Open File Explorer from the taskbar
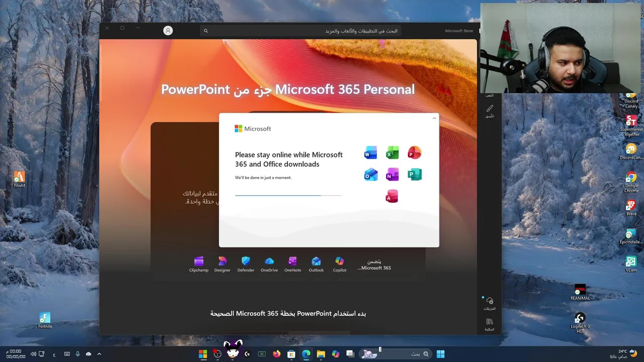Viewport: 644px width, 362px height. pyautogui.click(x=320, y=354)
